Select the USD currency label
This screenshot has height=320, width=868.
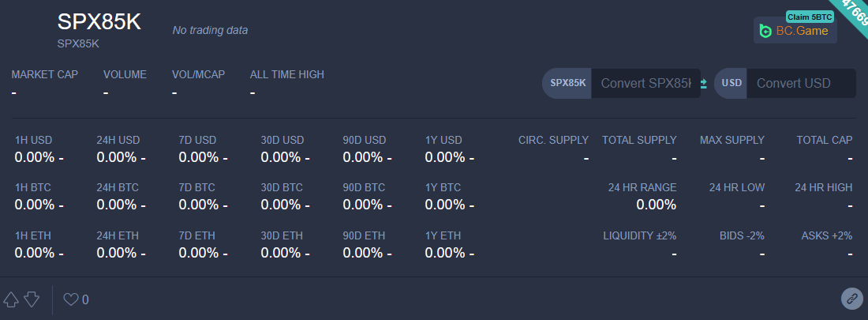(x=731, y=83)
